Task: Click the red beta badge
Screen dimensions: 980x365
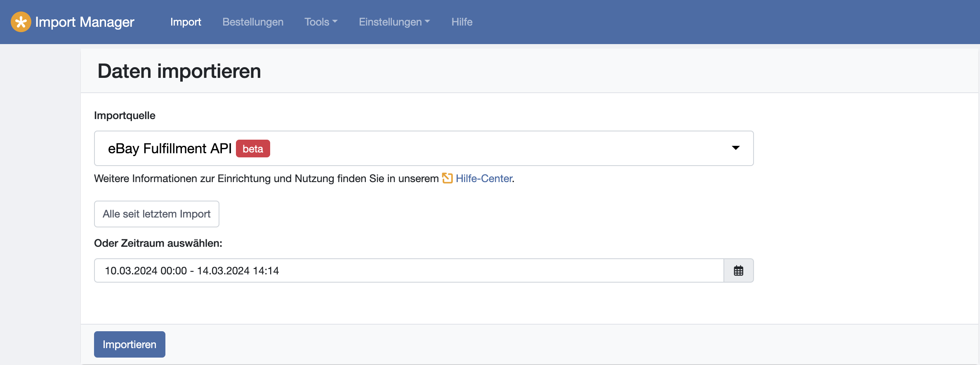Action: click(253, 149)
